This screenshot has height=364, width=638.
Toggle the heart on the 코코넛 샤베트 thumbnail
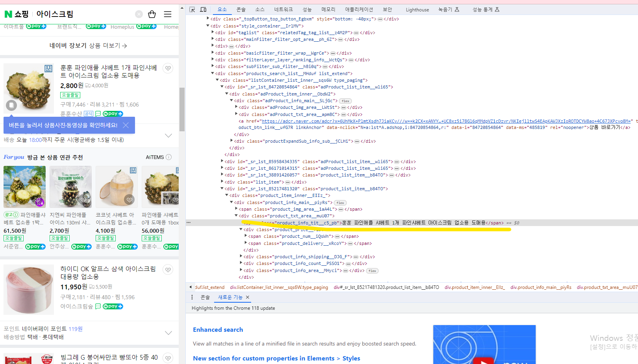(x=129, y=200)
